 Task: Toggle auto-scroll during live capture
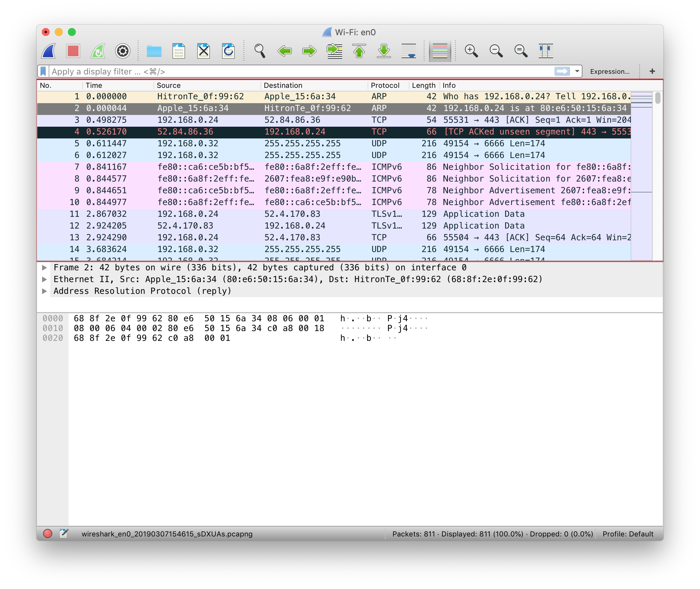pos(409,51)
